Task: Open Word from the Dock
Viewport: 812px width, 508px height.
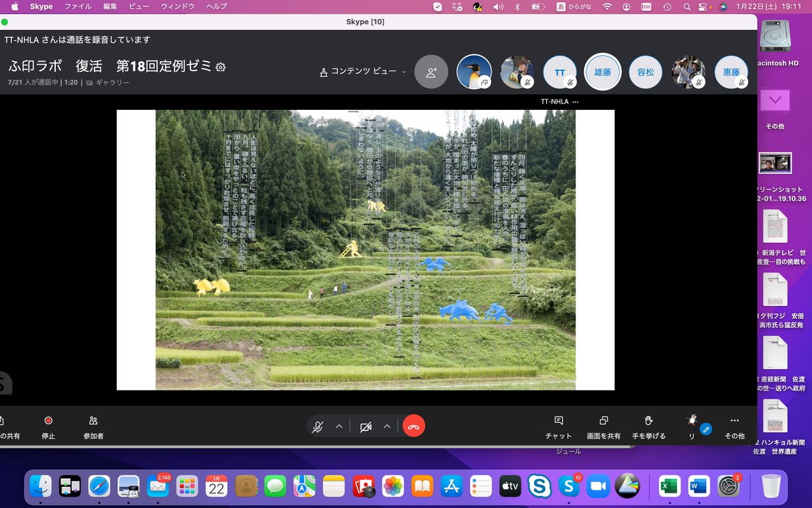Action: click(x=699, y=486)
